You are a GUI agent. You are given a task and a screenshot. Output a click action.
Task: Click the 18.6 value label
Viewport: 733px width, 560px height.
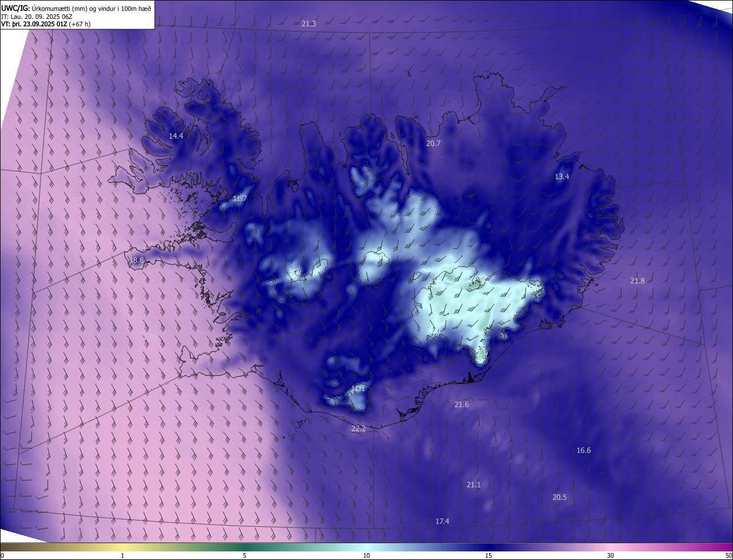click(x=137, y=261)
